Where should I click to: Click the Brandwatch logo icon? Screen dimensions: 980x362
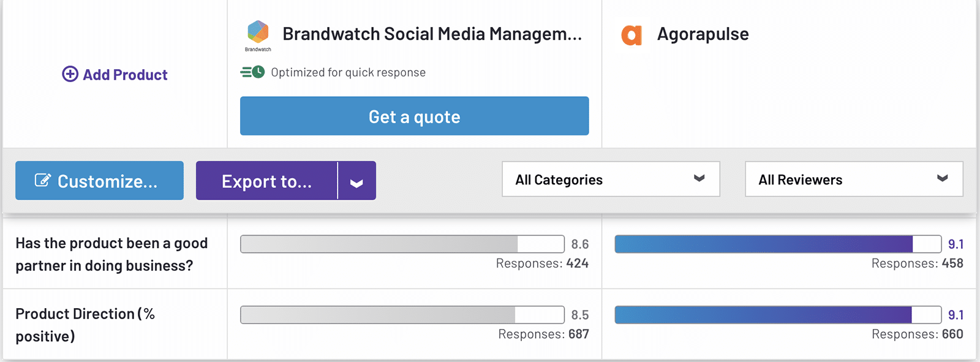(x=258, y=36)
